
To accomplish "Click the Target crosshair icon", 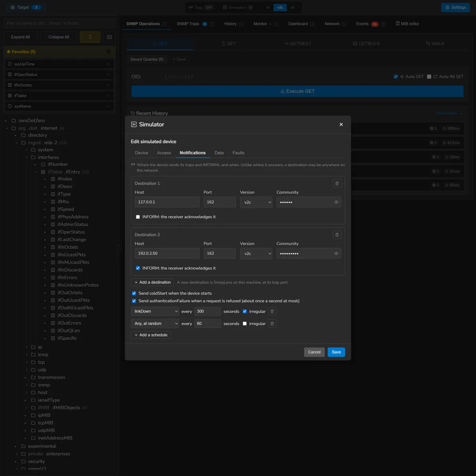I will tap(13, 8).
